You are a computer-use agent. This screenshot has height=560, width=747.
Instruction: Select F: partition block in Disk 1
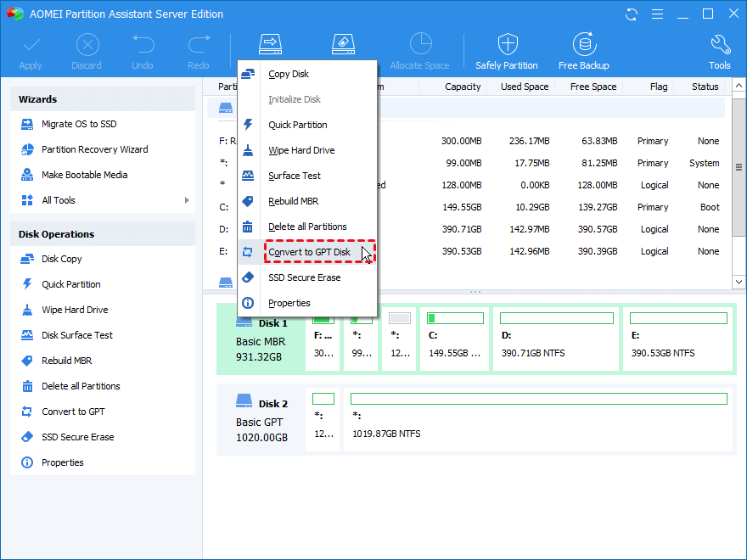[323, 340]
